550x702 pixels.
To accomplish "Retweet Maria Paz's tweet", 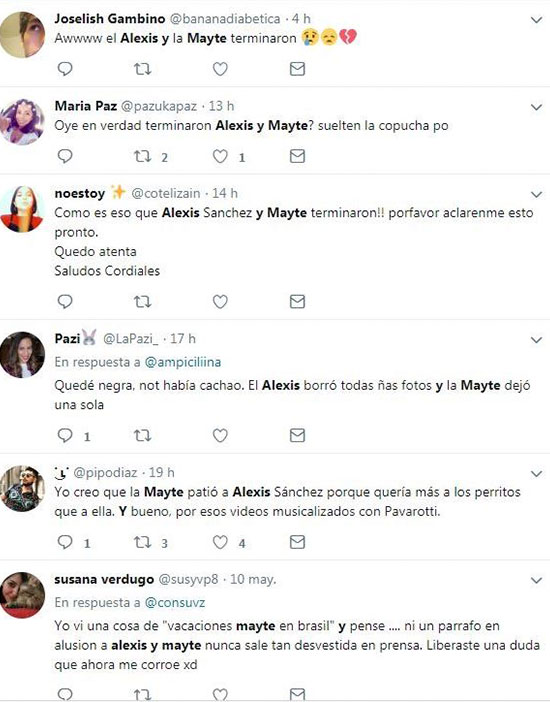I will click(142, 156).
